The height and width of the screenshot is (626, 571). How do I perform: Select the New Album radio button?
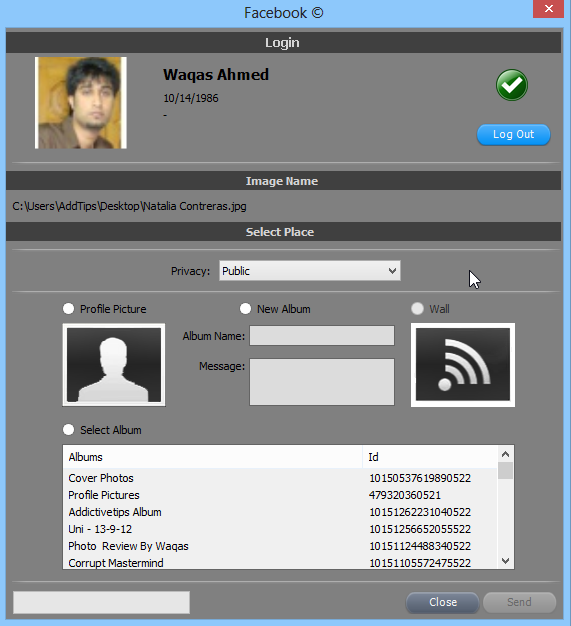coord(245,309)
